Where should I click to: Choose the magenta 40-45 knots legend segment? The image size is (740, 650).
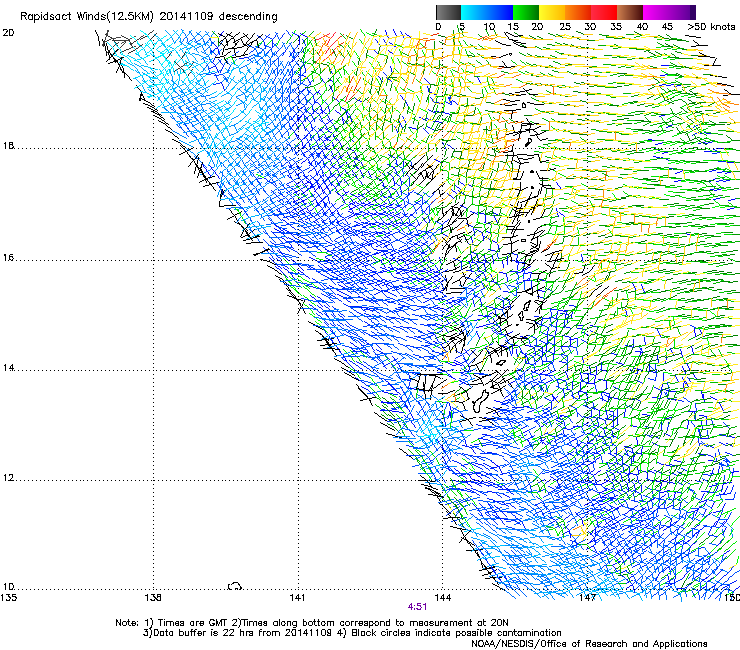(x=656, y=12)
